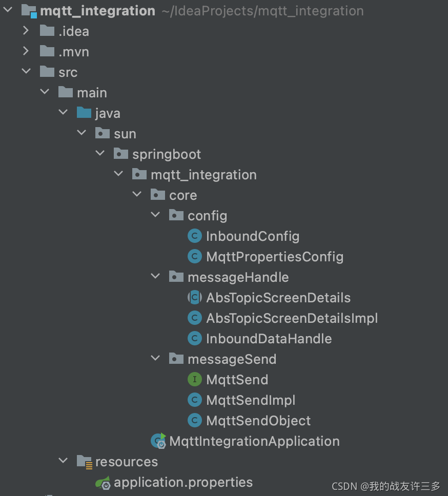The width and height of the screenshot is (448, 496).
Task: Collapse the mqtt_integration project root
Action: point(7,9)
